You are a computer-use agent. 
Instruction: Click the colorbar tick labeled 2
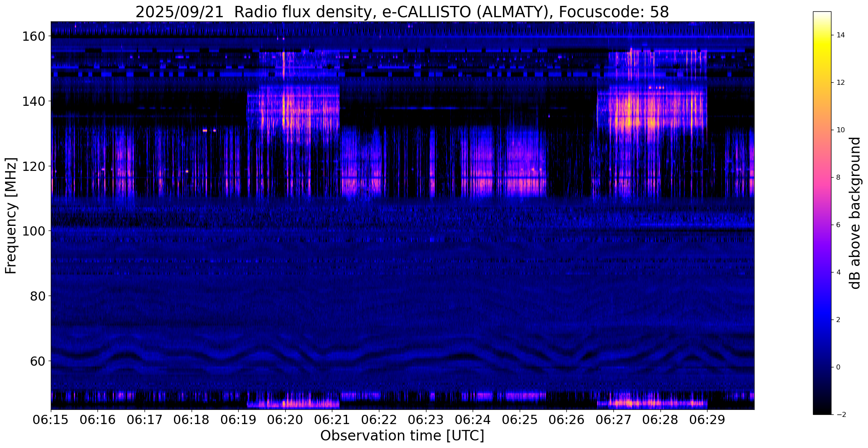point(839,320)
